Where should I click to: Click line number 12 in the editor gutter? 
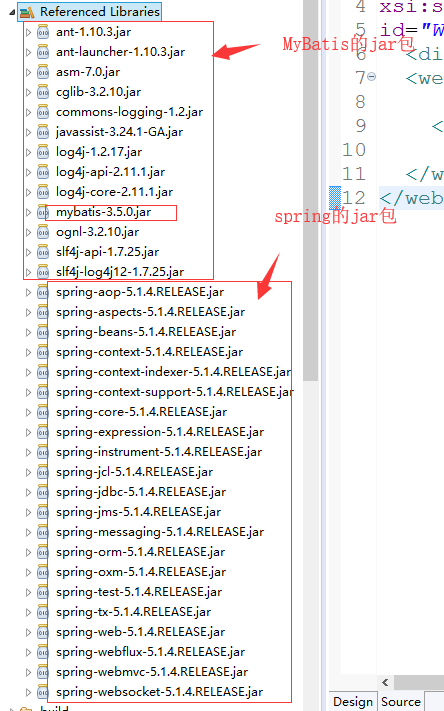[354, 198]
